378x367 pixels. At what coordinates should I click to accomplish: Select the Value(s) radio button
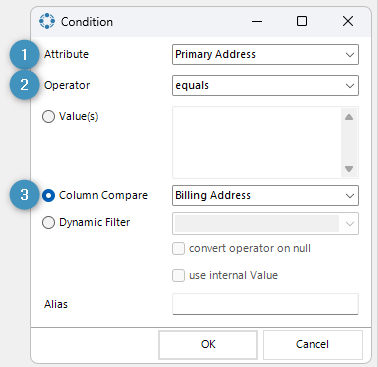click(x=48, y=117)
